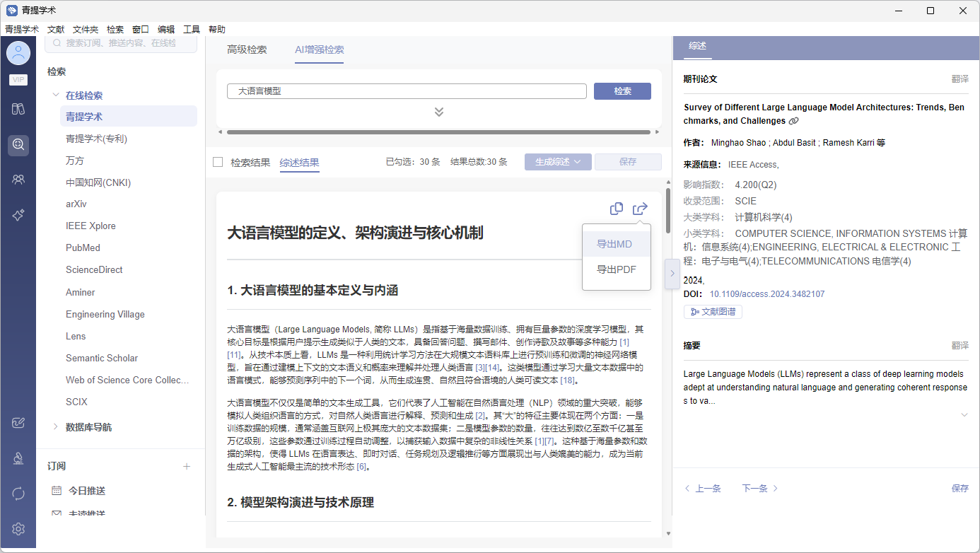The height and width of the screenshot is (553, 980).
Task: Click the 检索 search button
Action: point(622,91)
